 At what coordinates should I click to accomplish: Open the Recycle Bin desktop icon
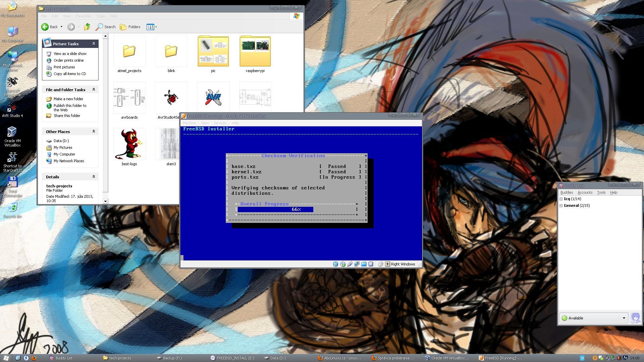[x=12, y=210]
